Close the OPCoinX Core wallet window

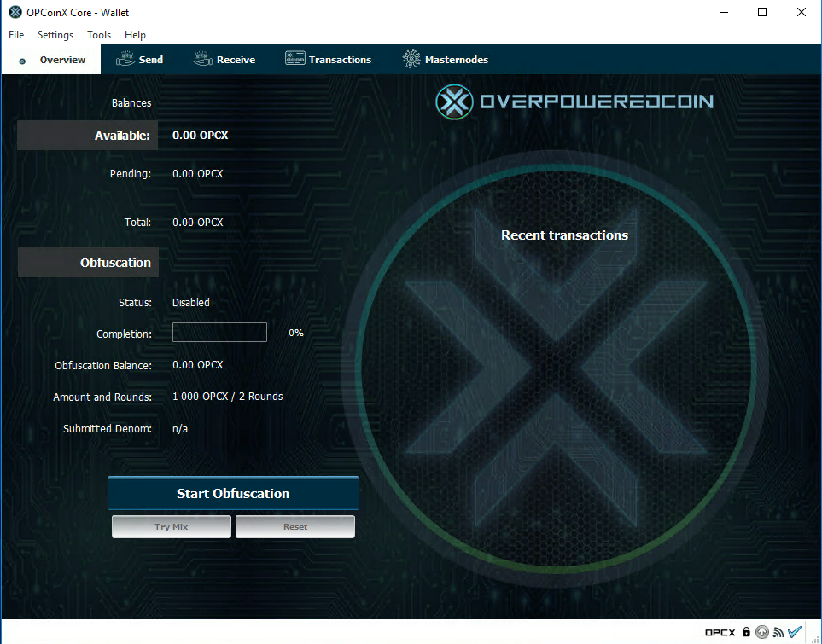801,12
